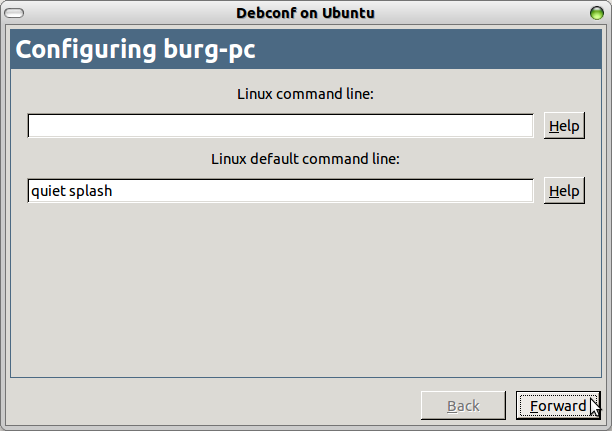Click the "Debconf on Ubuntu" title bar text
This screenshot has width=612, height=431.
click(x=305, y=13)
